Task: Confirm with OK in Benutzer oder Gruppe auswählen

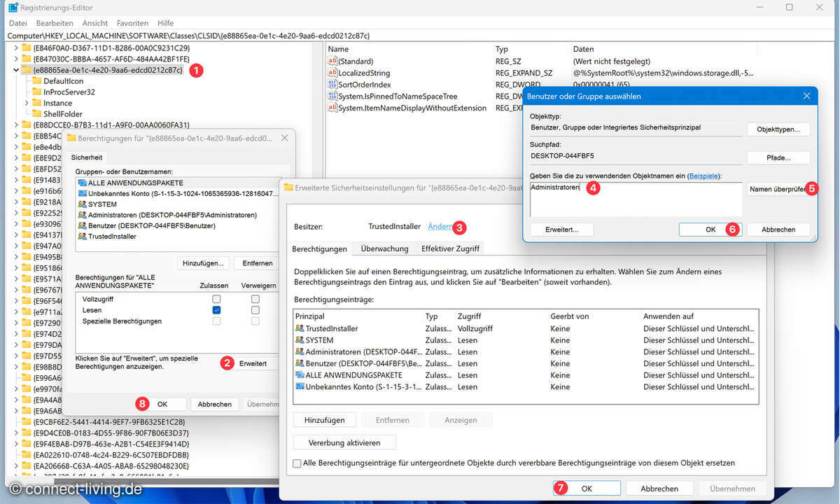Action: click(710, 230)
